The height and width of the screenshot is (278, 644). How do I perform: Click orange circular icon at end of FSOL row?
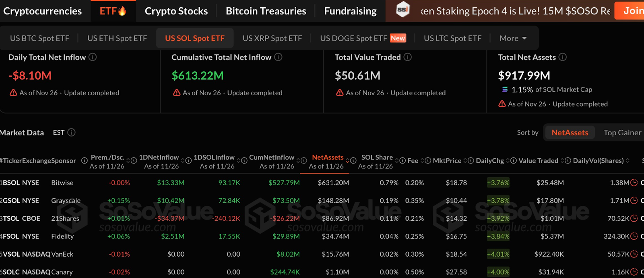tap(634, 236)
